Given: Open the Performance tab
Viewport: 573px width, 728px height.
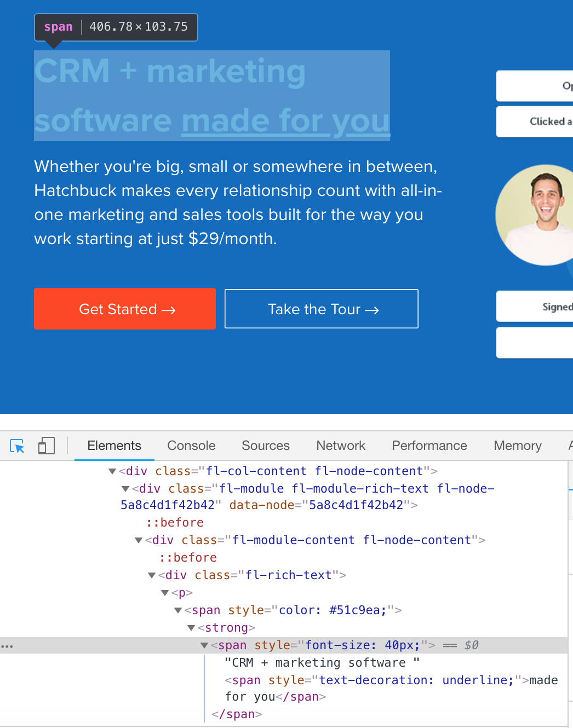Looking at the screenshot, I should pos(429,446).
